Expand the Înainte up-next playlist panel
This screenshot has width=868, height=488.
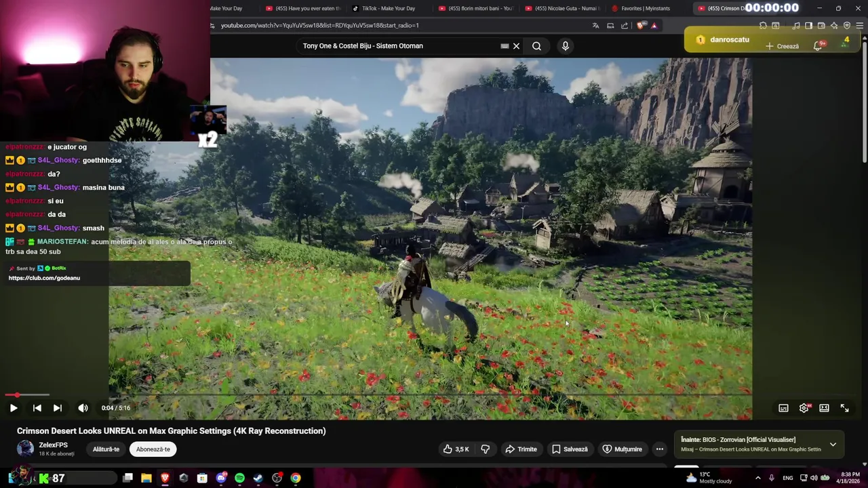(833, 445)
